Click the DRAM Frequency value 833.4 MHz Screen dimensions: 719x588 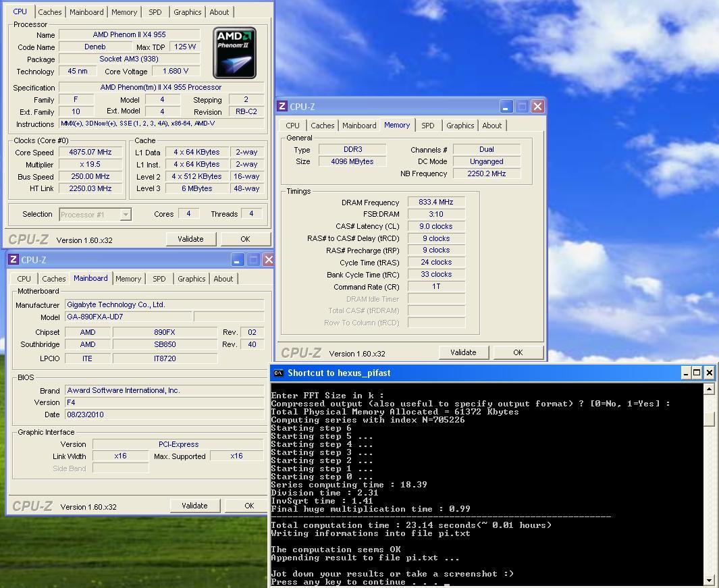(436, 203)
